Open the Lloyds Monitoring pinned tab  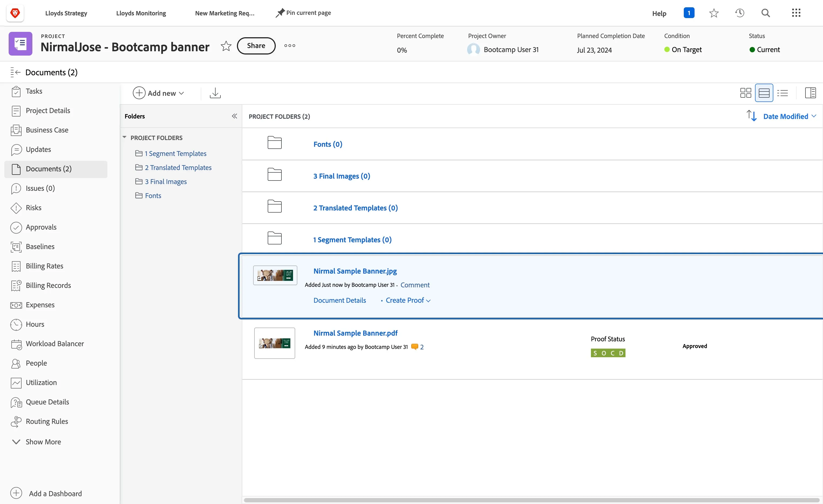tap(141, 13)
